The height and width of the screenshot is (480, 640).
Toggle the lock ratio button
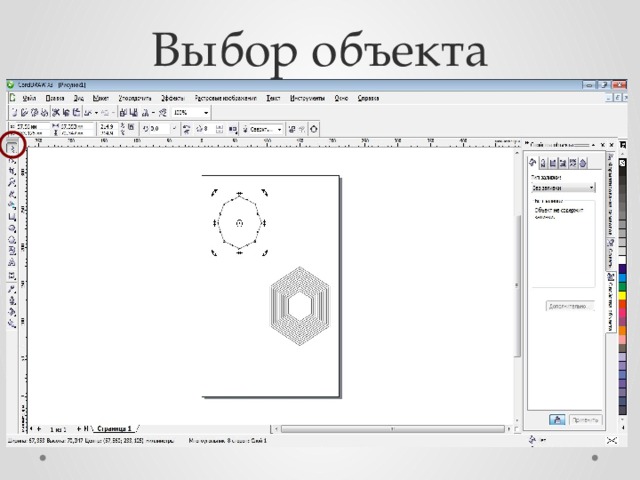click(x=131, y=127)
